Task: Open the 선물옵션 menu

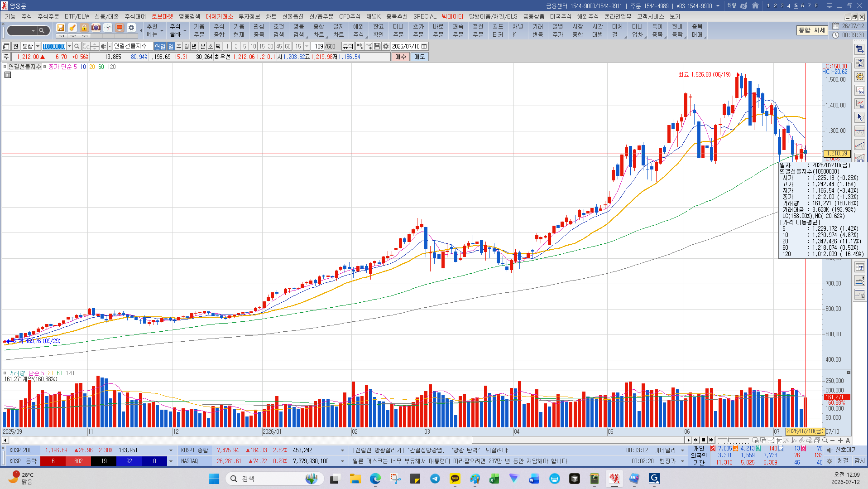Action: pos(293,16)
